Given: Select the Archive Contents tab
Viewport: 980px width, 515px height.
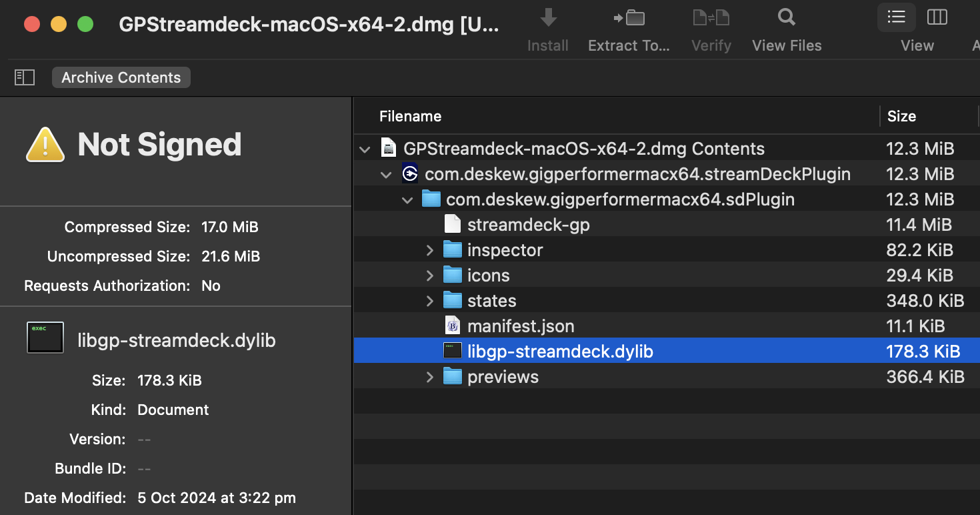Looking at the screenshot, I should [121, 77].
